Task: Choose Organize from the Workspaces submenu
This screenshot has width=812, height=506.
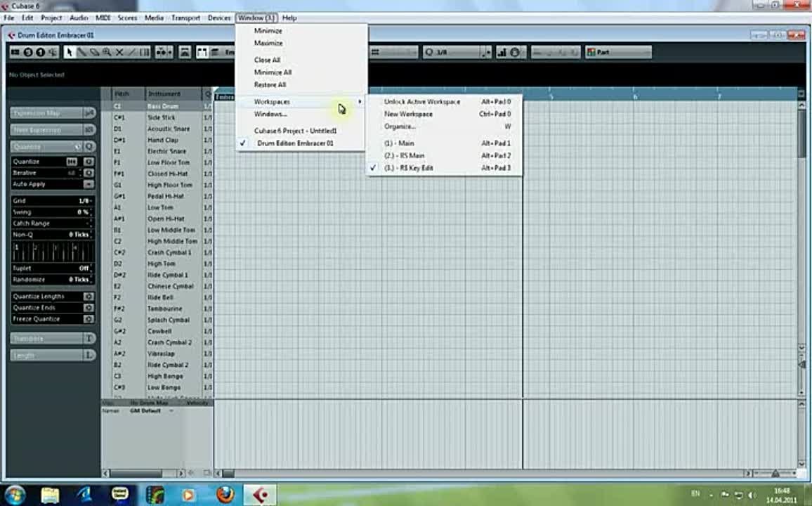Action: tap(400, 126)
